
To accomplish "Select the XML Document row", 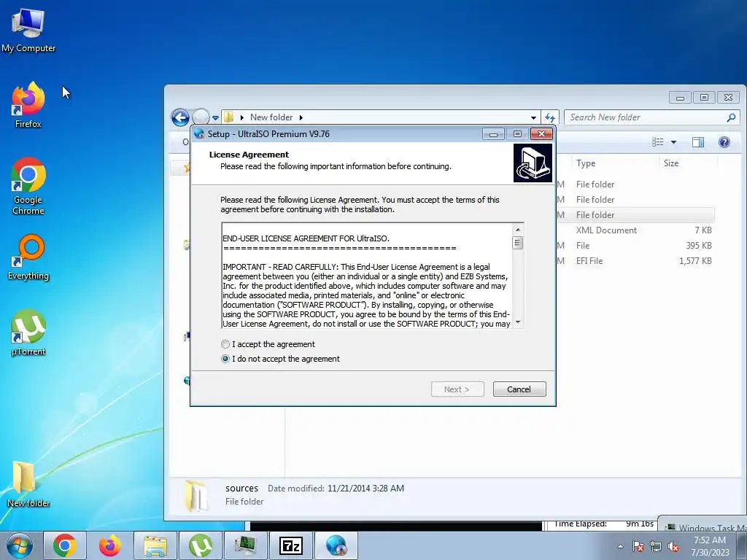I will (635, 230).
